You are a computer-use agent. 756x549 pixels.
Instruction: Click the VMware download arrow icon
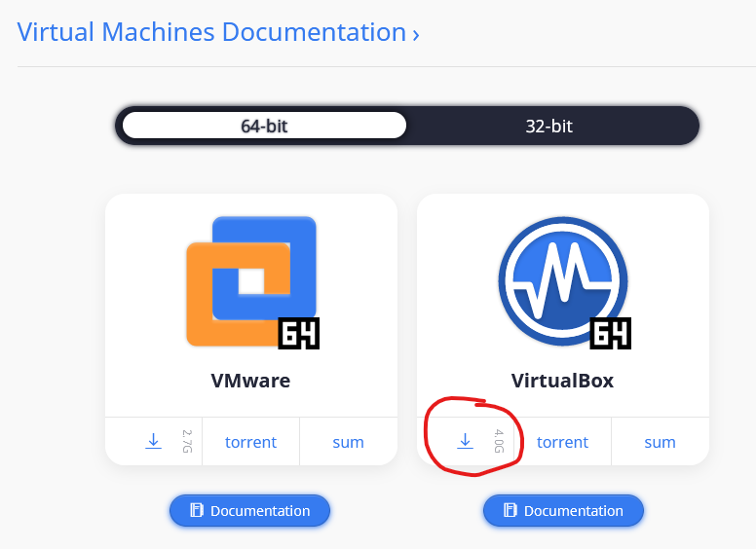tap(153, 442)
